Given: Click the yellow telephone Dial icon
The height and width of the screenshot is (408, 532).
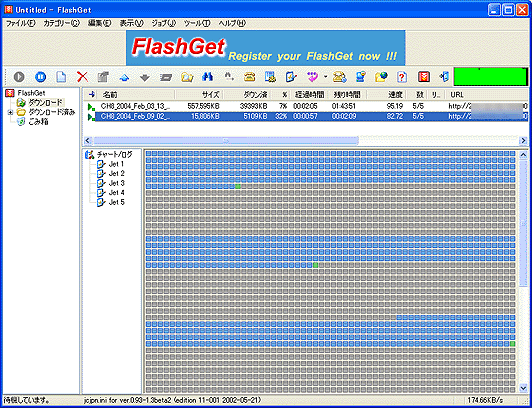Looking at the screenshot, I should click(x=250, y=77).
